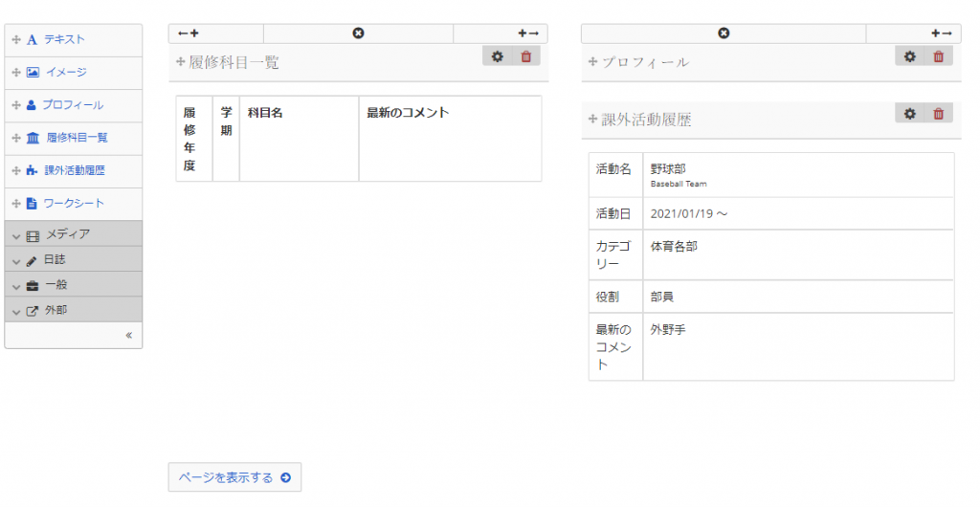
Task: Add column to the left of first column
Action: click(x=189, y=33)
